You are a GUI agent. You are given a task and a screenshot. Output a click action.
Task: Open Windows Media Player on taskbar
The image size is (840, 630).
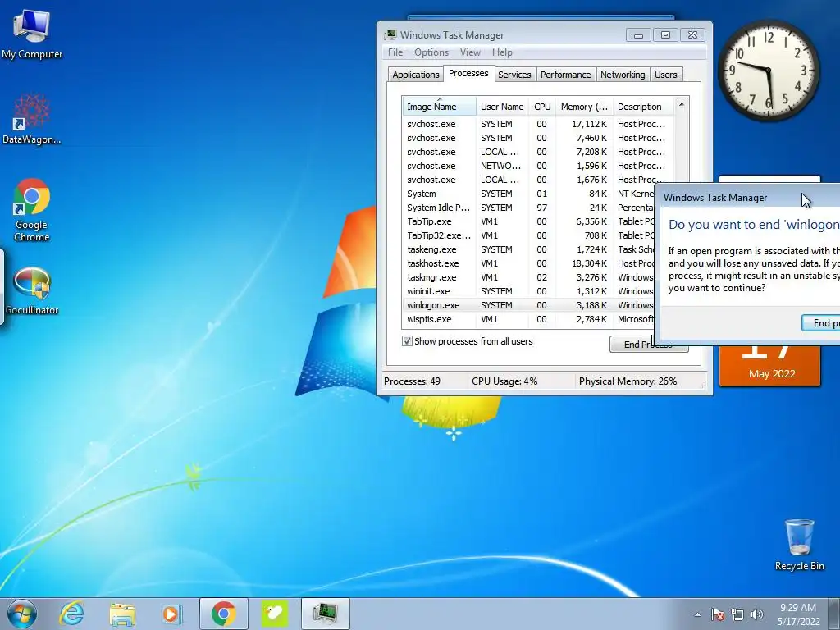pos(172,614)
